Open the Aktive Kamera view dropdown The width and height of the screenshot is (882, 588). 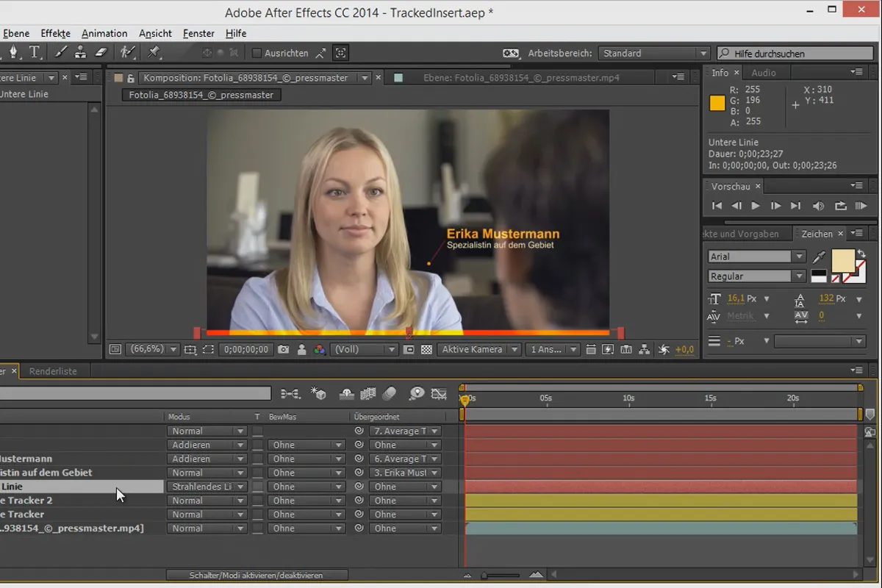479,350
